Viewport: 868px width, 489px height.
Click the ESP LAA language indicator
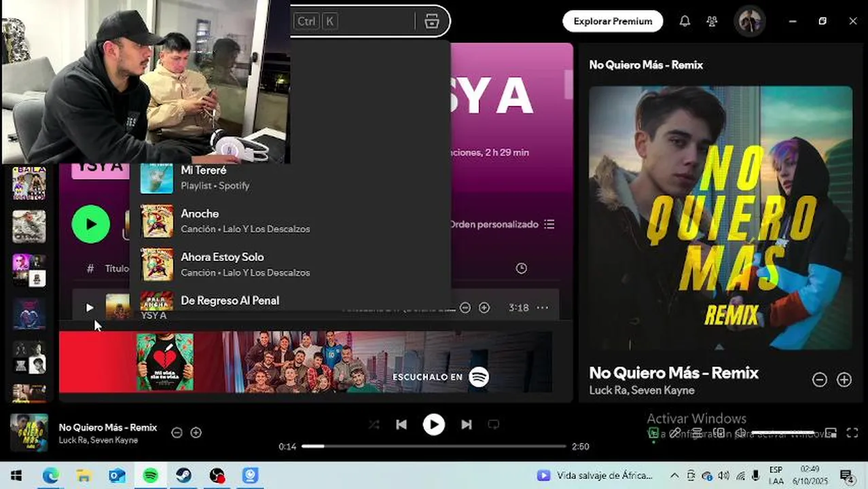coord(776,475)
